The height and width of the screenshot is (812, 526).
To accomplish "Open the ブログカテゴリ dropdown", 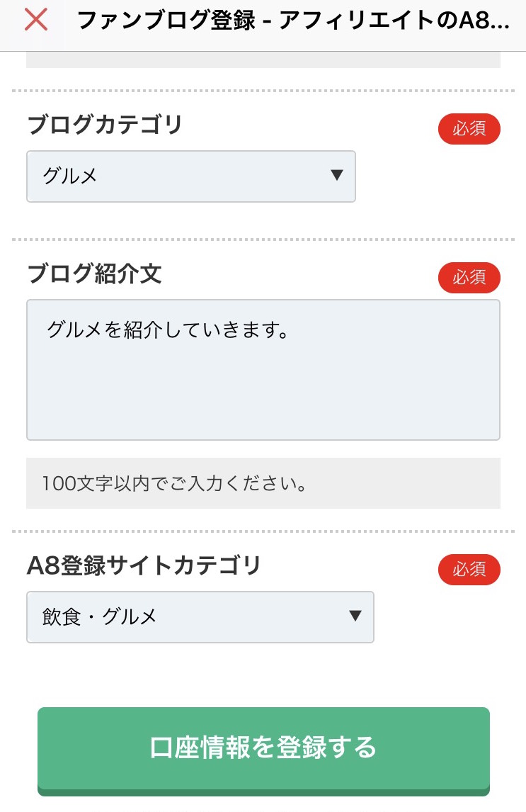I will pyautogui.click(x=191, y=176).
